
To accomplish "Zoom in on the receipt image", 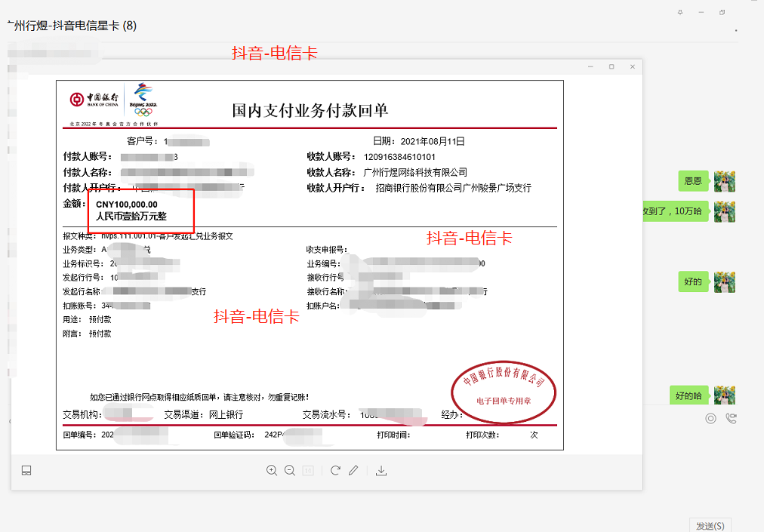I will (x=272, y=471).
